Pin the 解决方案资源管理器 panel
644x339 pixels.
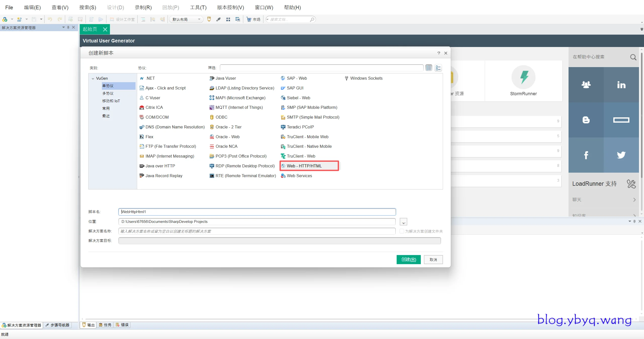coord(68,27)
